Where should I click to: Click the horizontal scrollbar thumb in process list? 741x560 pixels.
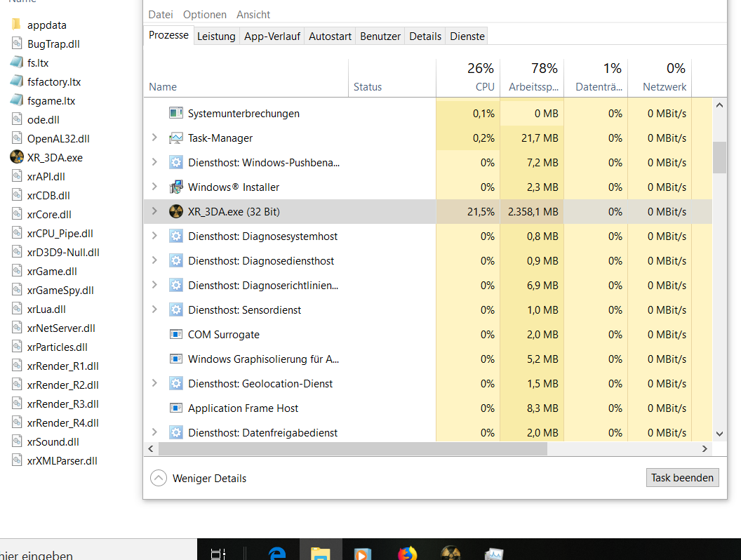click(x=352, y=448)
